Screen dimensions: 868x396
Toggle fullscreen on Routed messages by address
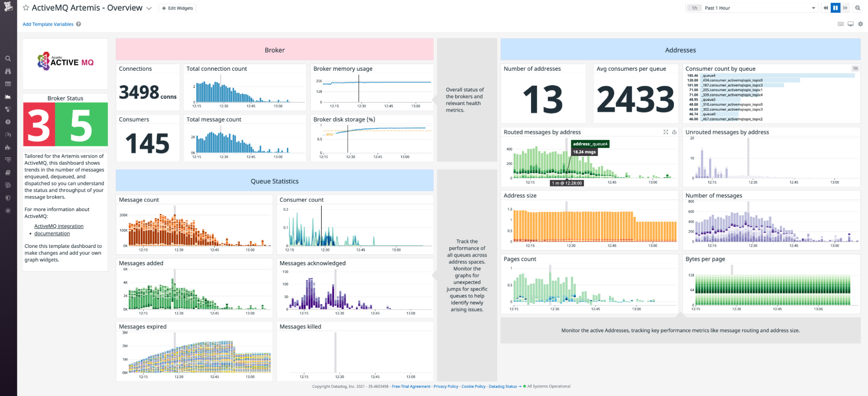click(666, 132)
